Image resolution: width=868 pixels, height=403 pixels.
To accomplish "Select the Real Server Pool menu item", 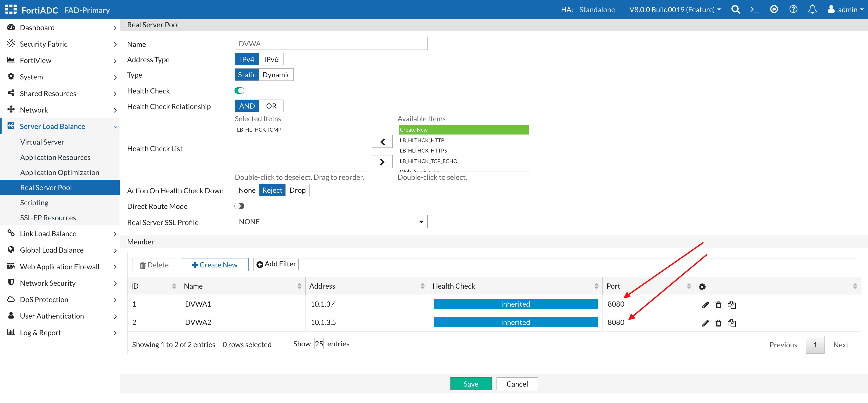I will point(60,187).
